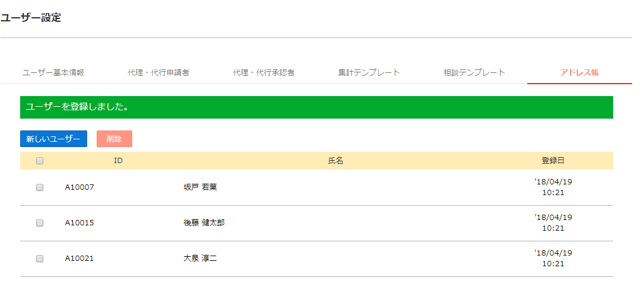Select the name 後藤 健太郎

(204, 223)
